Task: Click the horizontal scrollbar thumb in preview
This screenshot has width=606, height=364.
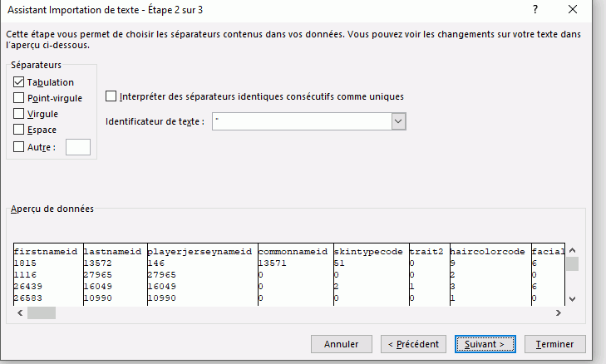Action: (41, 313)
